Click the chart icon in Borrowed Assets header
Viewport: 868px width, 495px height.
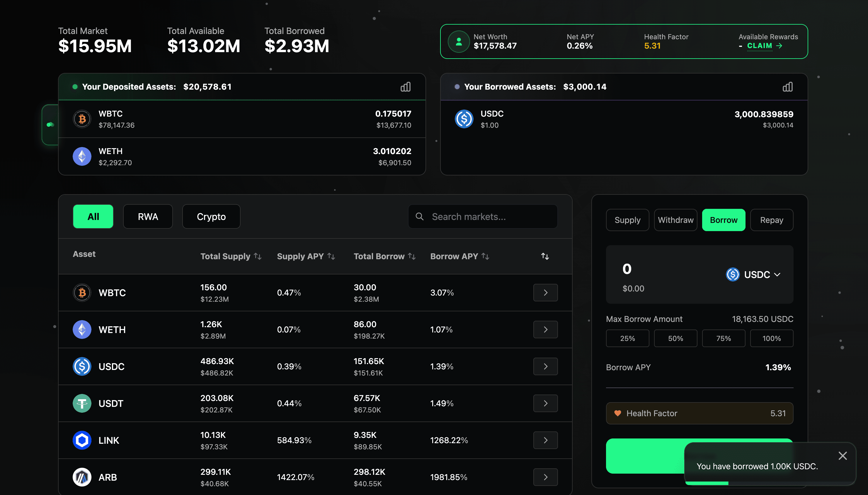(x=787, y=87)
